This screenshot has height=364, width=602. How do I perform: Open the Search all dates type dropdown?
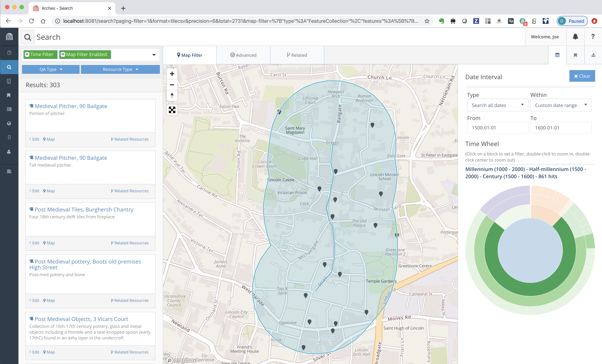click(498, 105)
